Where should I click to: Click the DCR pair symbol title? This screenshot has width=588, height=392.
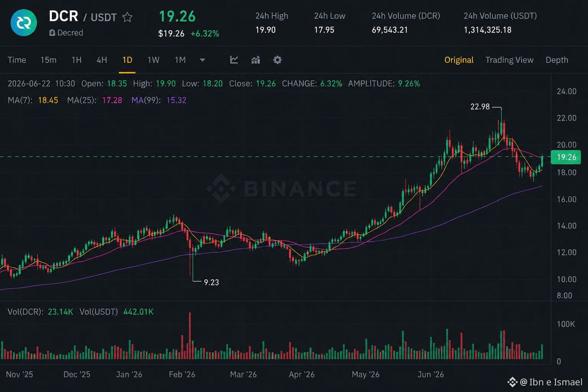tap(64, 16)
